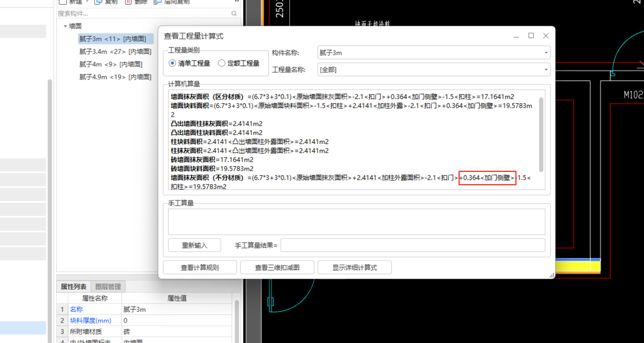Select the 定额工程量 radio button
Screen dimensions: 644x343
point(221,63)
